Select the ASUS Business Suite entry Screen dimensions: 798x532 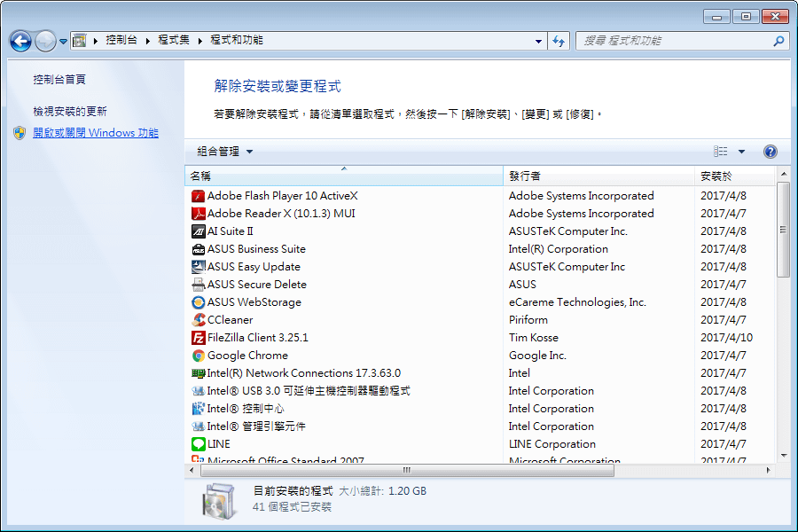[256, 249]
